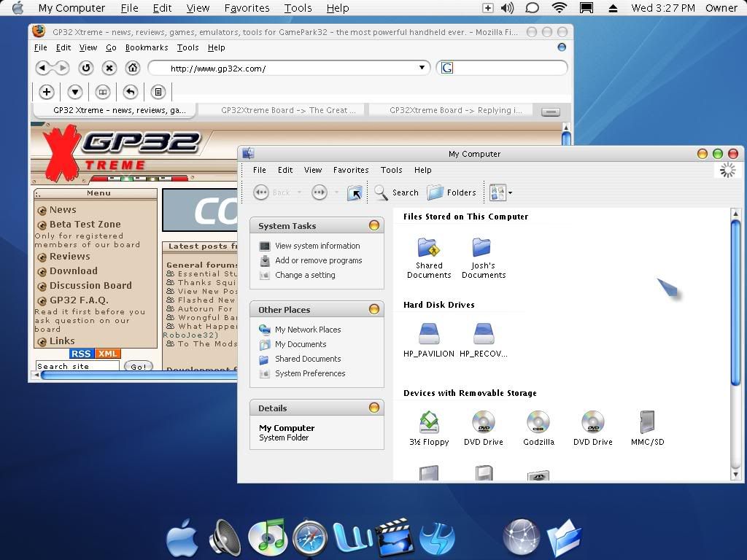Open Back history dropdown arrow in My Computer
This screenshot has height=560, width=747.
click(299, 192)
